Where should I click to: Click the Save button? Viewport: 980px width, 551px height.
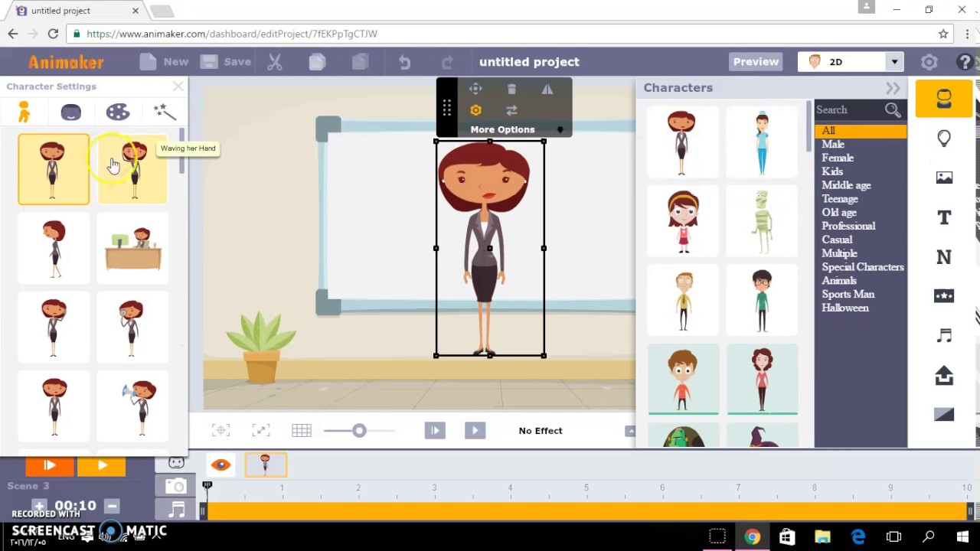coord(226,62)
